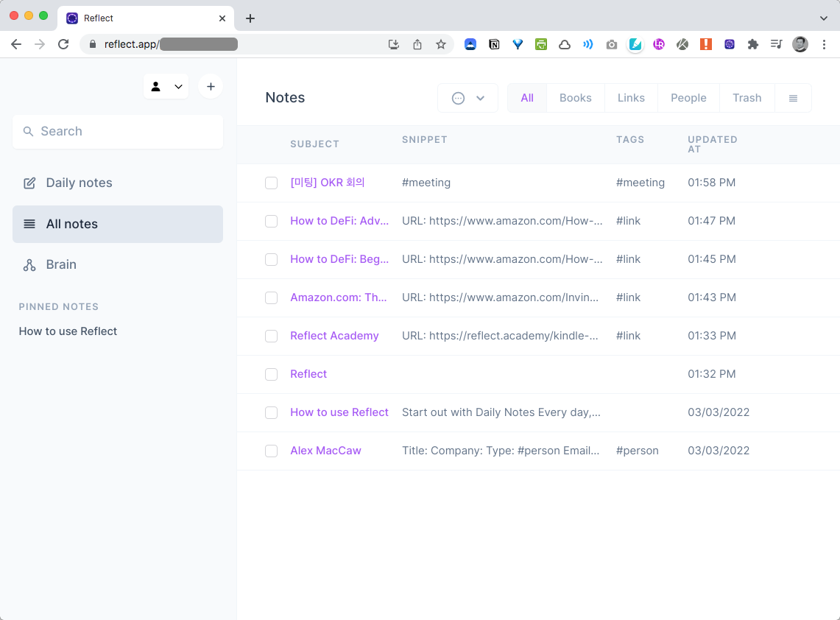Open the How to DeFi: Adv... note
Screen dimensions: 840x620
pyautogui.click(x=339, y=221)
